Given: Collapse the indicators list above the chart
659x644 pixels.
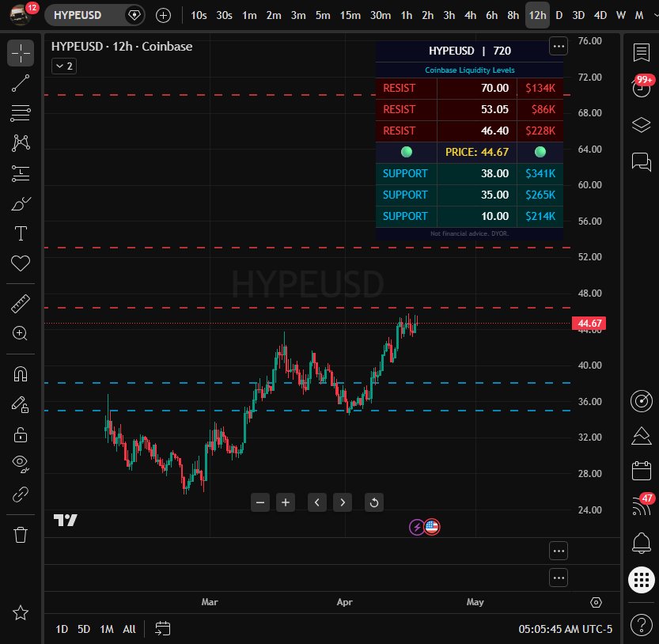Looking at the screenshot, I should tap(63, 66).
